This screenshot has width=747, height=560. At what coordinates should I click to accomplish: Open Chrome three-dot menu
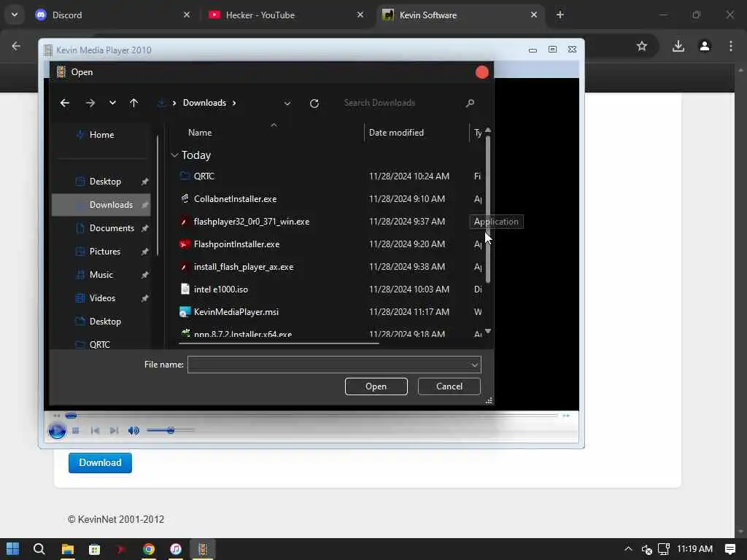point(731,46)
